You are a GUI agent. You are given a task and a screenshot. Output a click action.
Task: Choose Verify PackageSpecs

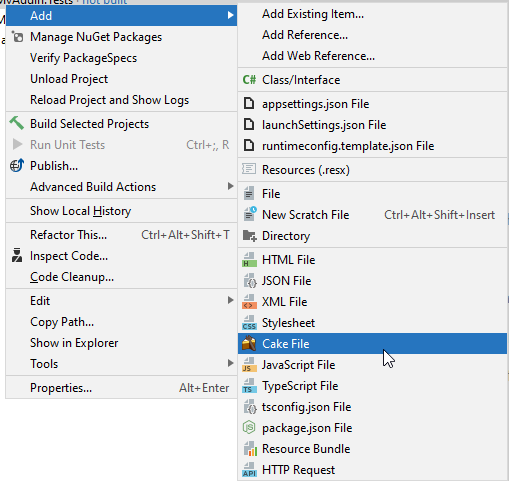[121, 58]
